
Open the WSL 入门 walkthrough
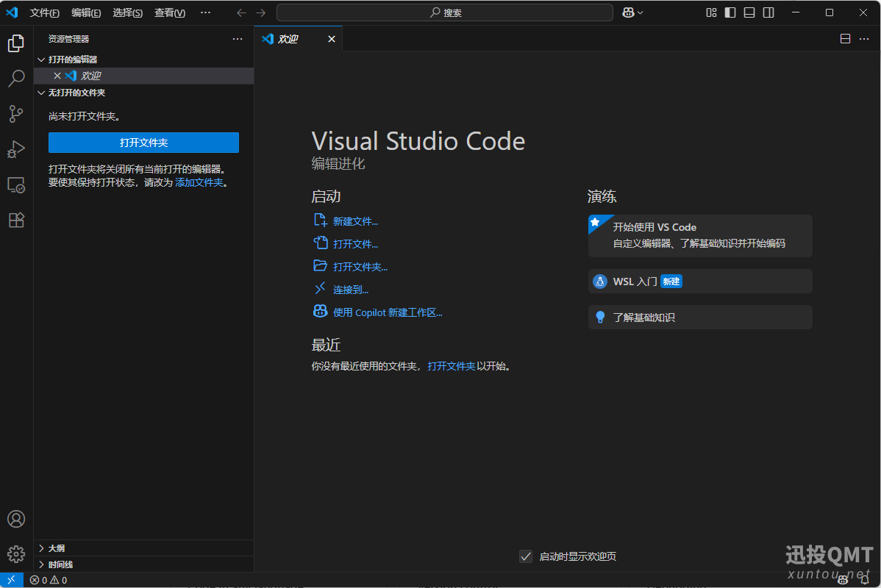pyautogui.click(x=700, y=282)
